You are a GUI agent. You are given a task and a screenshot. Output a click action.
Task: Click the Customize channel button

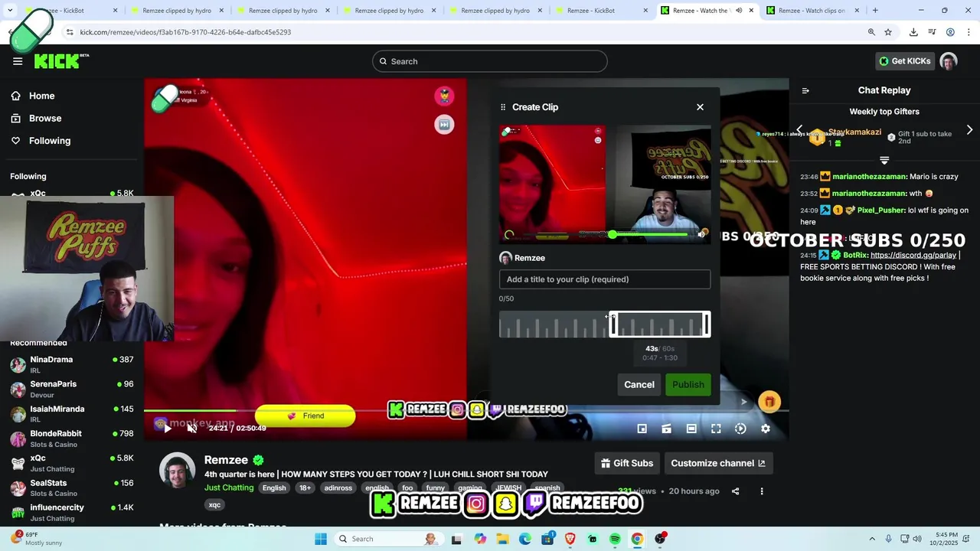717,463
